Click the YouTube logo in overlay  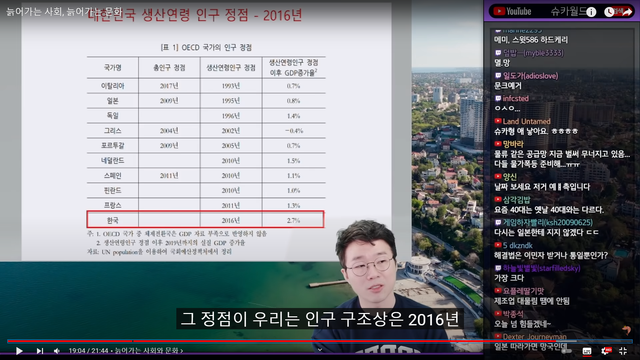tap(512, 11)
